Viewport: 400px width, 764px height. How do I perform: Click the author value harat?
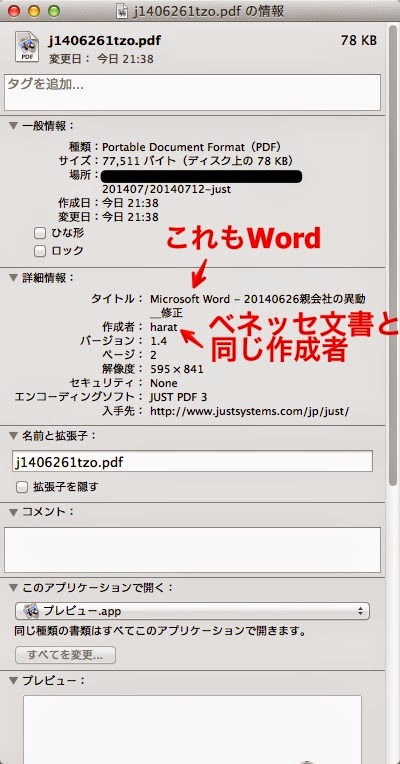164,327
